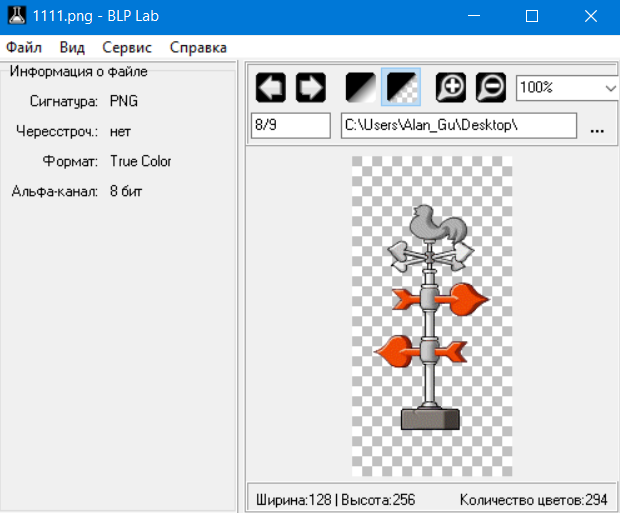Open the Справка menu
This screenshot has height=513, width=620.
click(198, 47)
